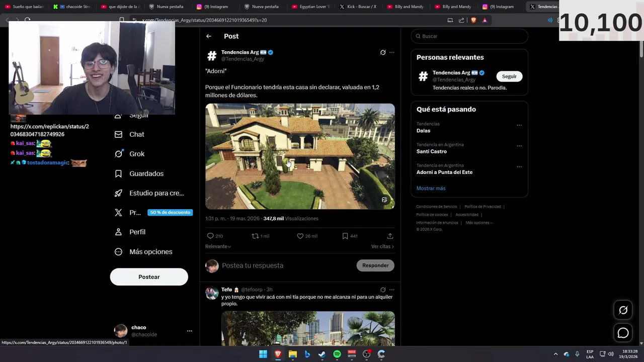Open the more menu on Tendencias Arg post
Screen dimensions: 644x362
coord(392,52)
